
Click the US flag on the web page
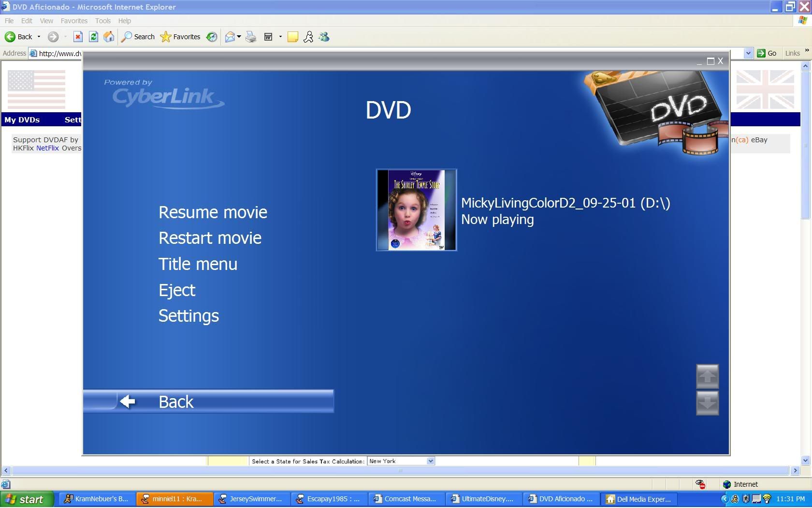coord(36,89)
